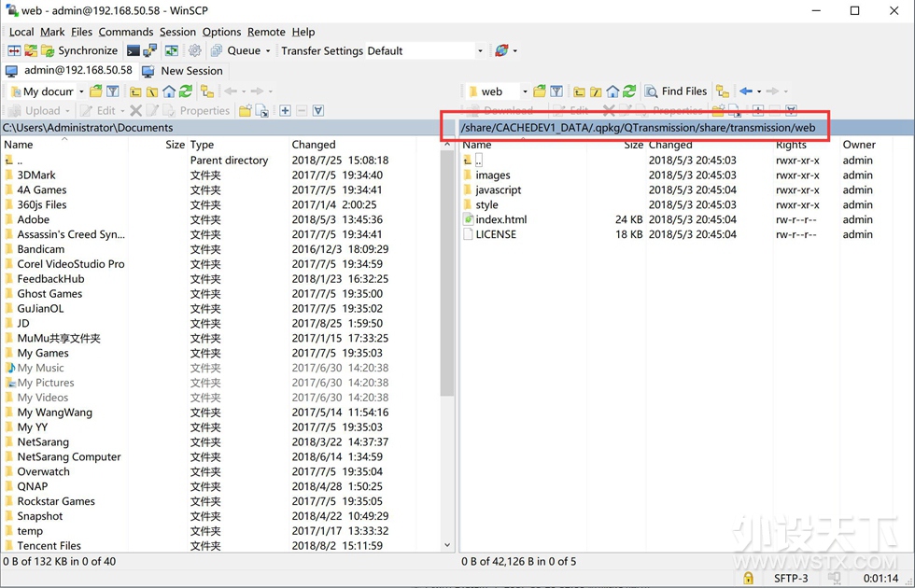Switch to admin@192.168.50.58 session tab
The image size is (915, 588).
tap(69, 71)
